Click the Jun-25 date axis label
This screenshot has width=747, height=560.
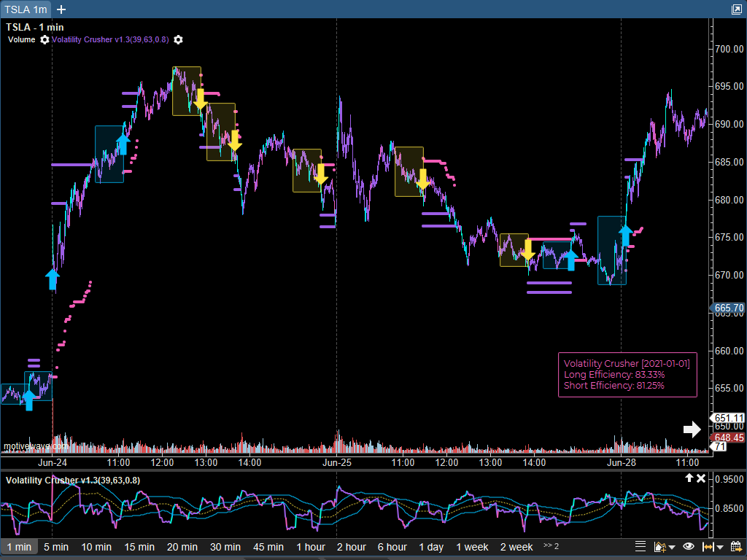pyautogui.click(x=337, y=462)
